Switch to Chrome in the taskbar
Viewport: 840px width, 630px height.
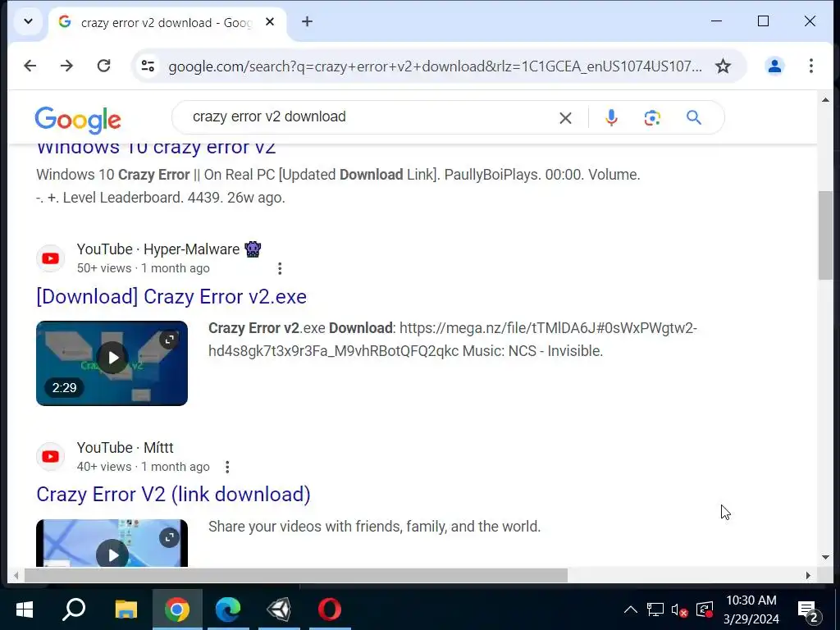pyautogui.click(x=177, y=609)
